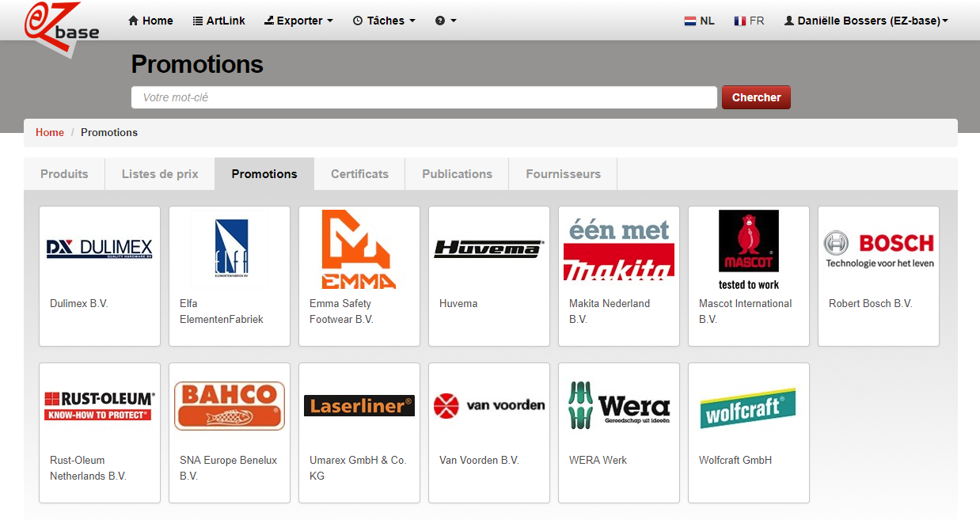Click 'SNA Europe Benelux B.V.' name
980x520 pixels.
(x=229, y=468)
